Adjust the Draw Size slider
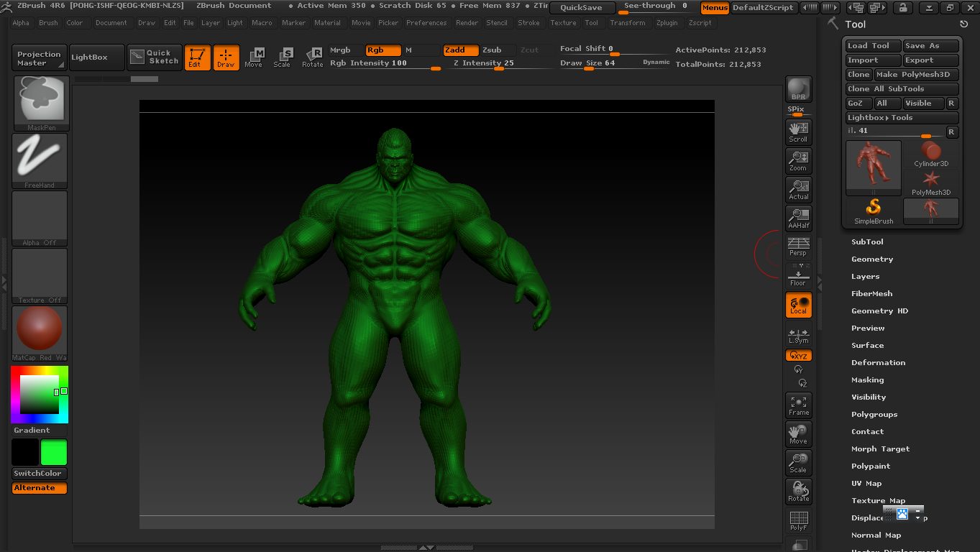 (615, 64)
